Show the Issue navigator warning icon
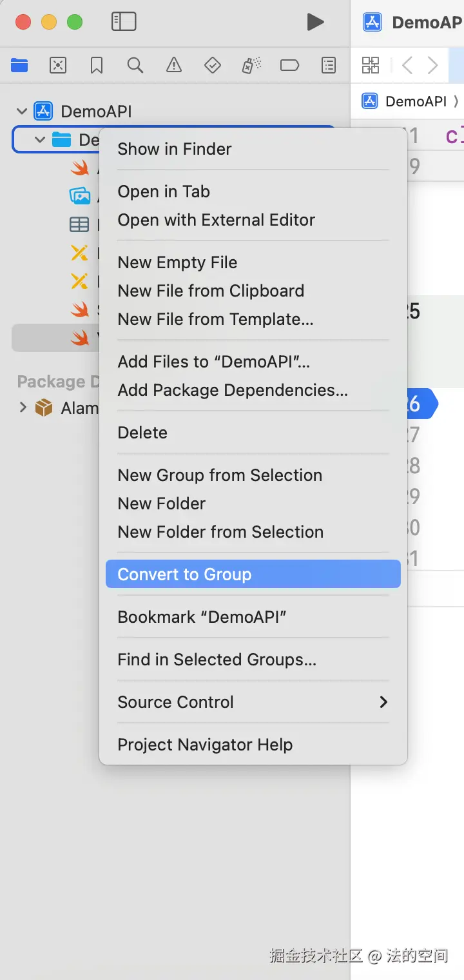Screen dimensions: 464x980 point(174,65)
